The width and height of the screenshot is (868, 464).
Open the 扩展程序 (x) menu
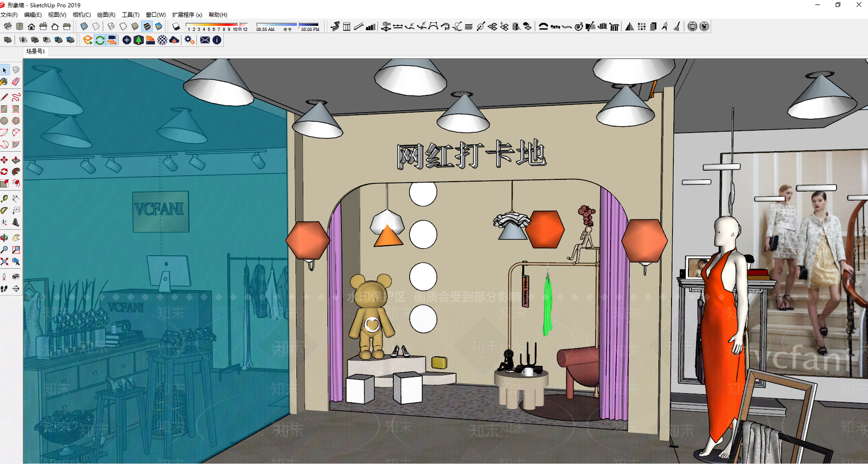pos(187,15)
